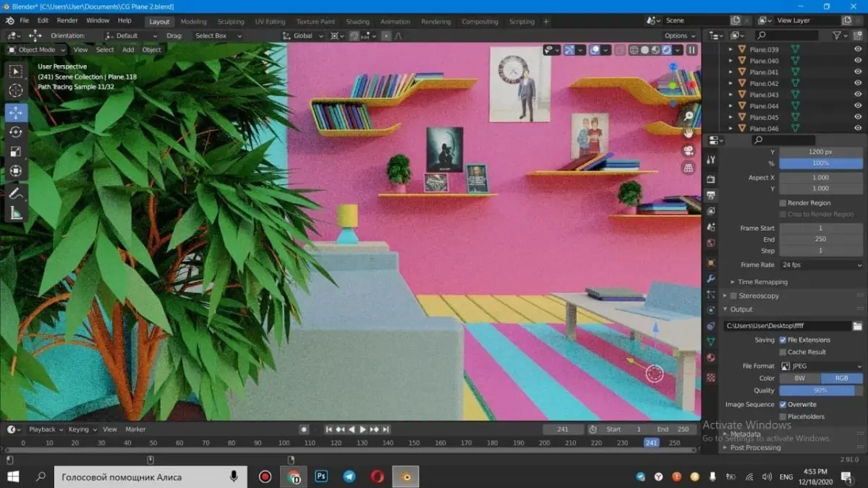
Task: Open the Tool properties tab
Action: coord(711,160)
